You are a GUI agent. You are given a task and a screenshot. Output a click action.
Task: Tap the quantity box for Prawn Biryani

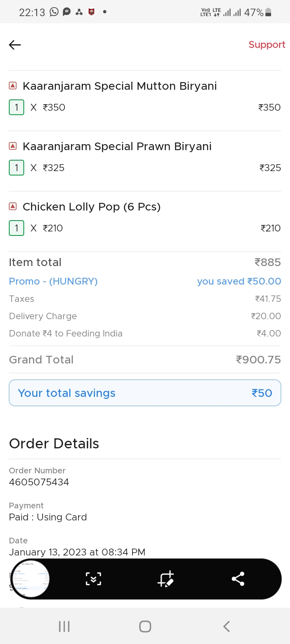[x=17, y=168]
